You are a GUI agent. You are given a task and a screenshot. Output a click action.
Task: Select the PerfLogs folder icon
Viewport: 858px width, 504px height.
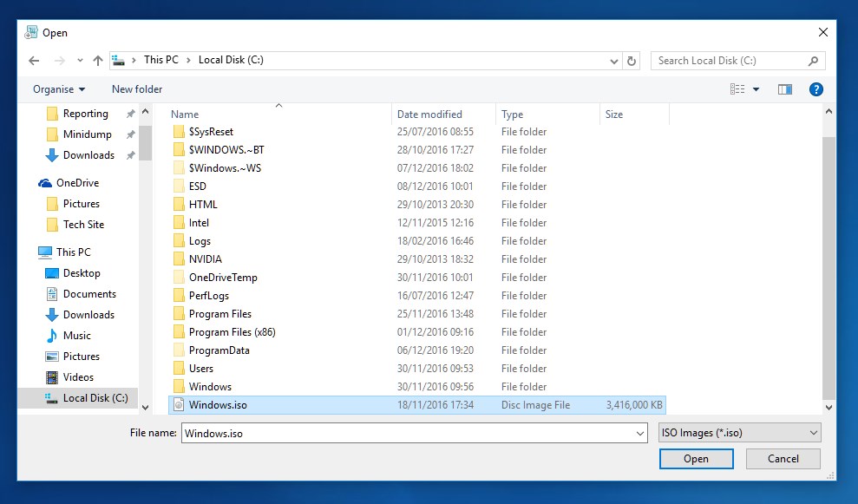[x=179, y=296]
